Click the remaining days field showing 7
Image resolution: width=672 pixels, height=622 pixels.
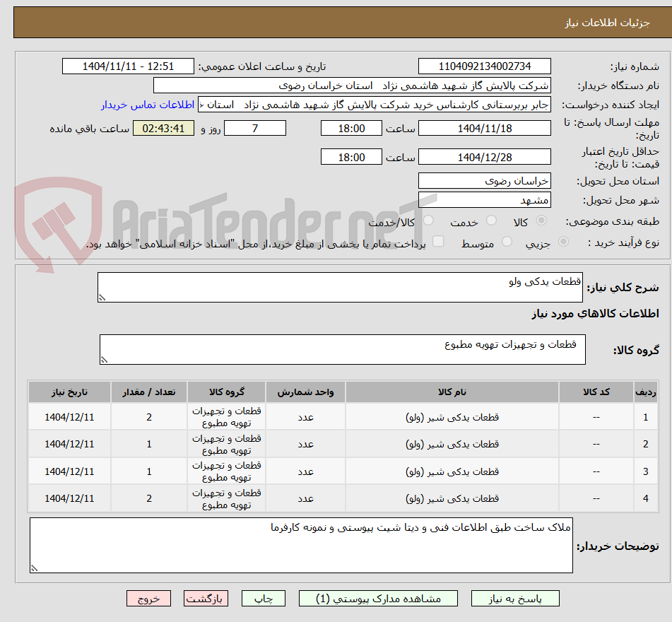[x=255, y=128]
